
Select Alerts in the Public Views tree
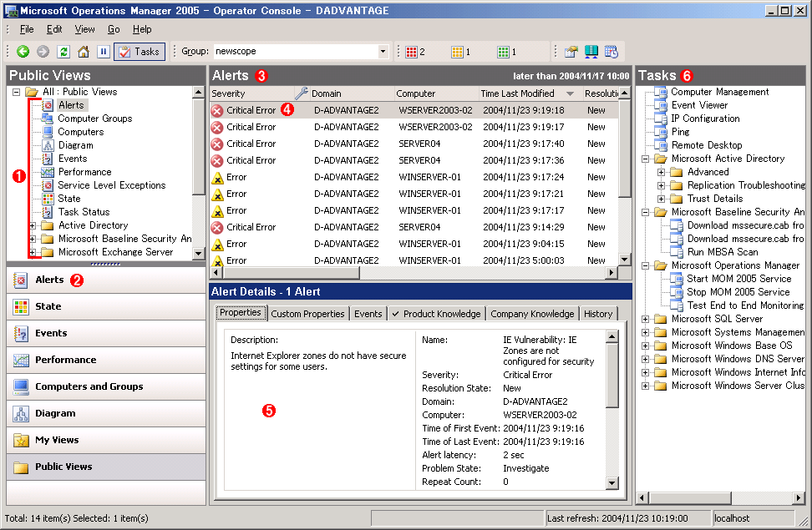(x=71, y=105)
